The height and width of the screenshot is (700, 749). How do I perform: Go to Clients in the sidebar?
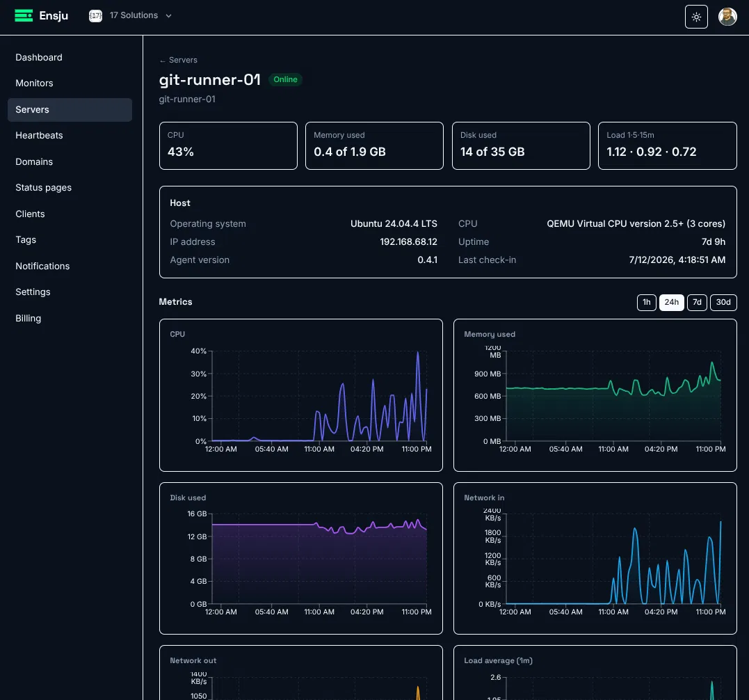pyautogui.click(x=70, y=214)
